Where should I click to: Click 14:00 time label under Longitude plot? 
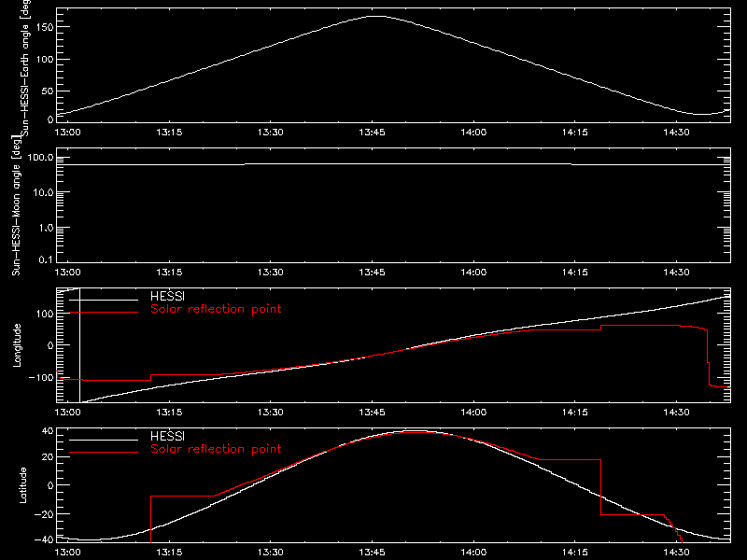pyautogui.click(x=473, y=412)
